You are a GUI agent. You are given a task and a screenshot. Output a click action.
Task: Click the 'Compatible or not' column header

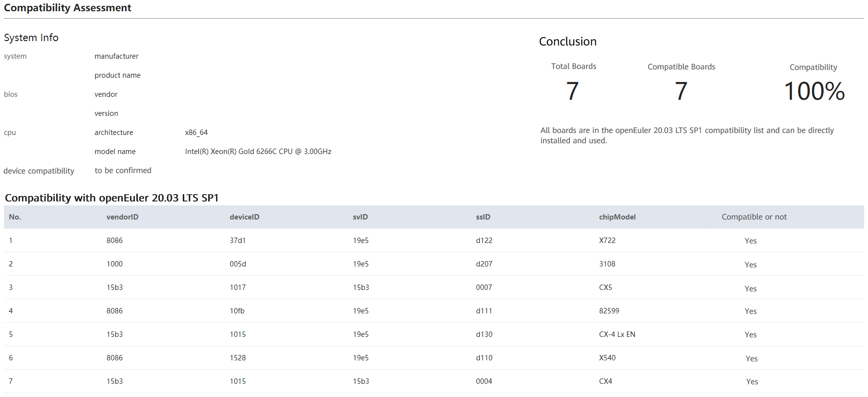click(754, 217)
